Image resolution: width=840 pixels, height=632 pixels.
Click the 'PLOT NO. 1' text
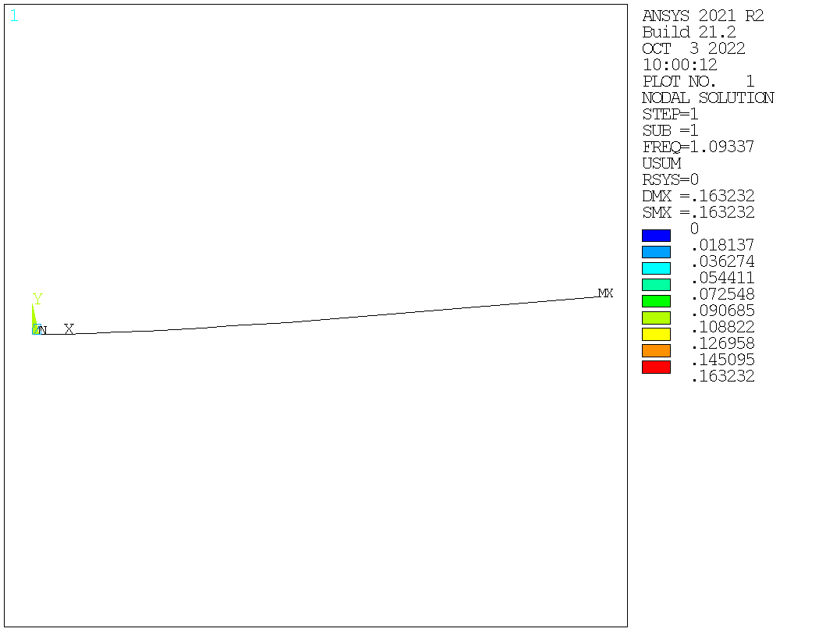click(x=699, y=81)
